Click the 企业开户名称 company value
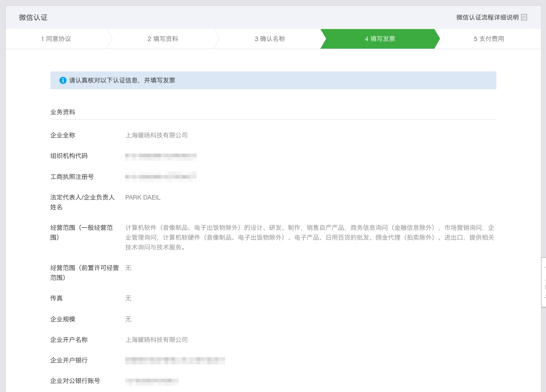The height and width of the screenshot is (392, 546). pos(156,339)
